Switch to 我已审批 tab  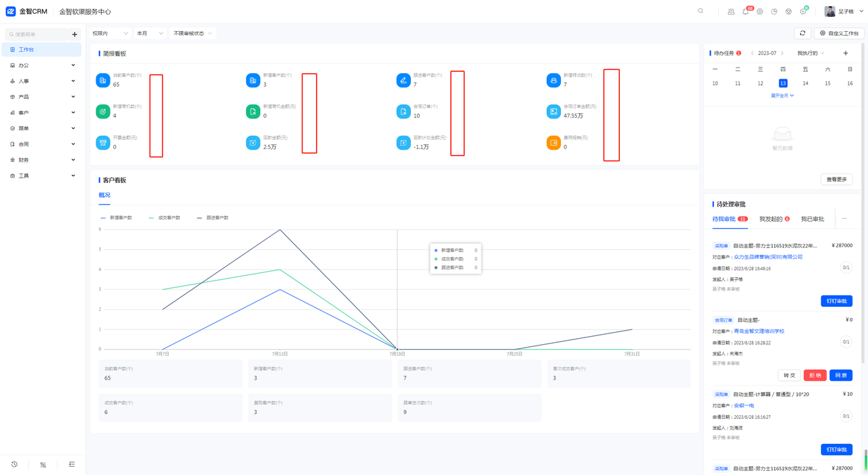tap(812, 219)
